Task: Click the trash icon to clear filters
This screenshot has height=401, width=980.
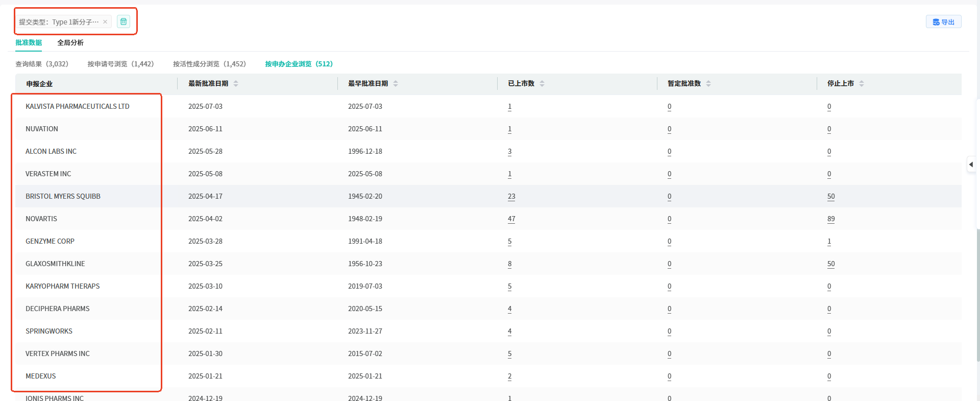Action: [x=124, y=21]
